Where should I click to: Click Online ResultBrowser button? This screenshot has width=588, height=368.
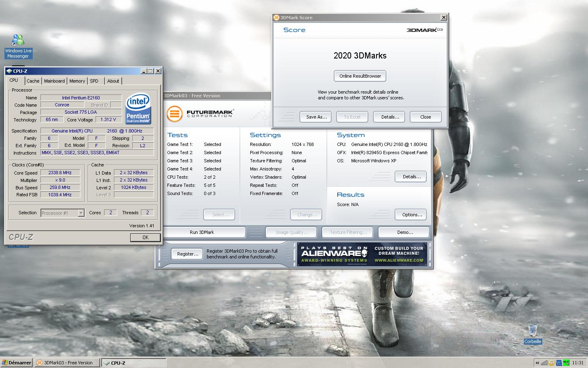[360, 76]
